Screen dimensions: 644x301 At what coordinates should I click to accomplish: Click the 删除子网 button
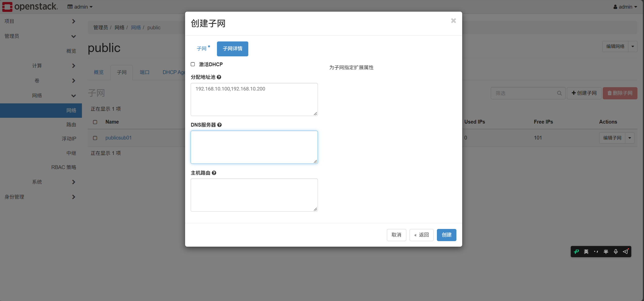(620, 93)
